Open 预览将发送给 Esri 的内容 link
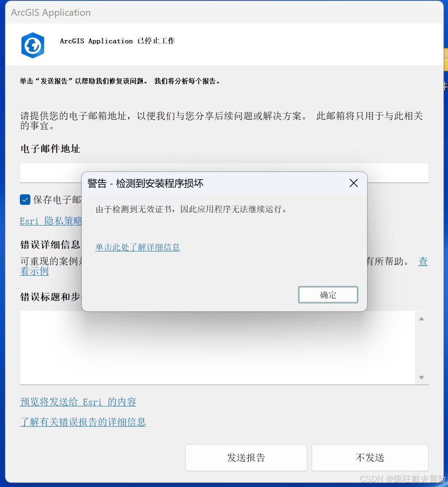448x487 pixels. (x=78, y=402)
